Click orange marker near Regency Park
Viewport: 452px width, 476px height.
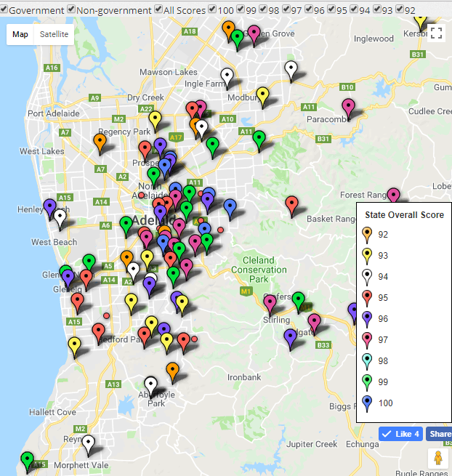[x=100, y=142]
